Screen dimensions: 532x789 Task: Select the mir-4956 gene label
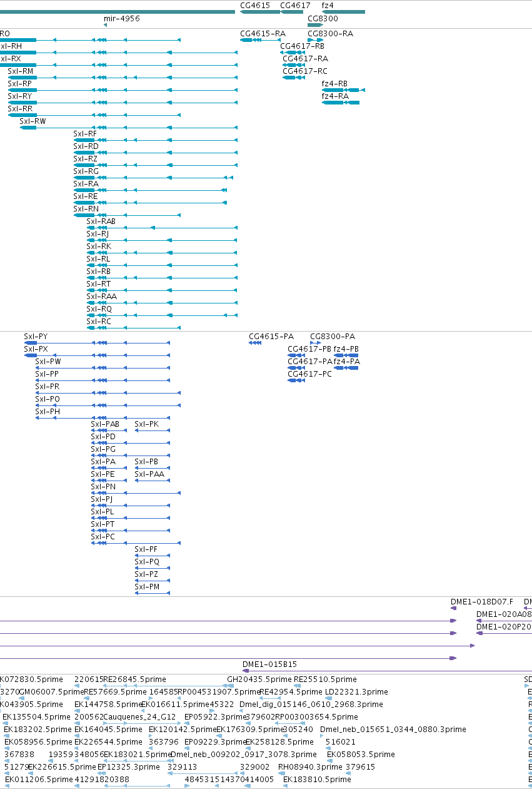click(121, 19)
